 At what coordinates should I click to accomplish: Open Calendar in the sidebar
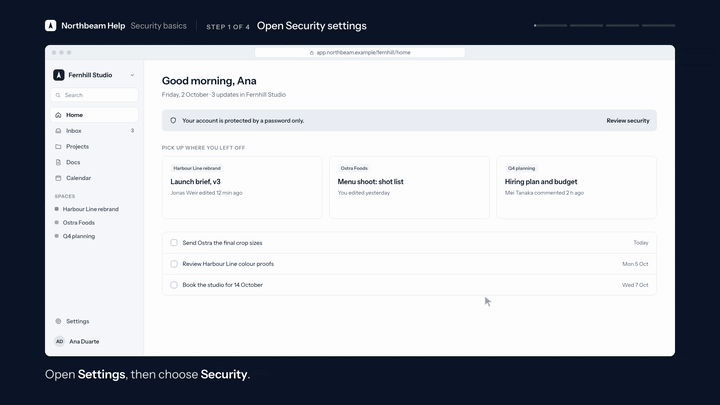coord(94,178)
